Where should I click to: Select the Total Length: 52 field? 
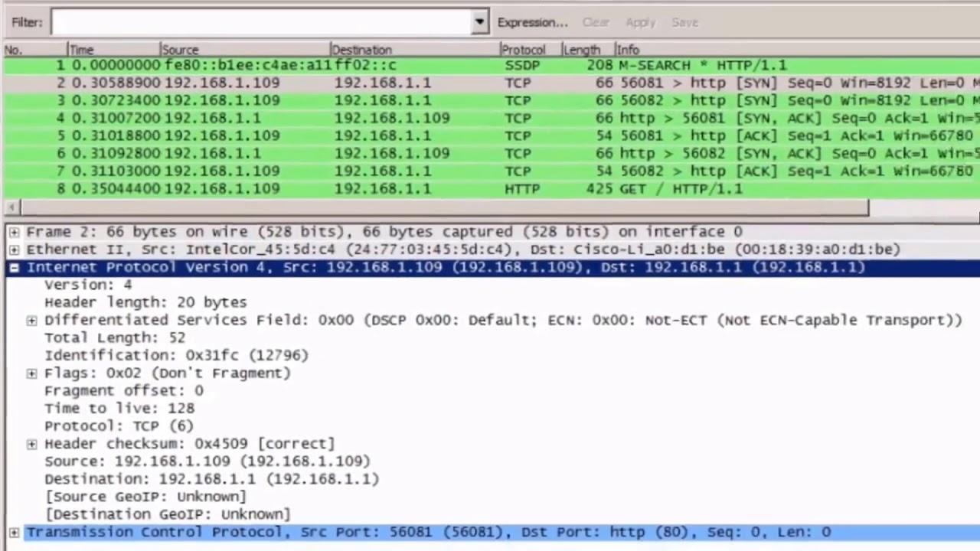coord(115,337)
